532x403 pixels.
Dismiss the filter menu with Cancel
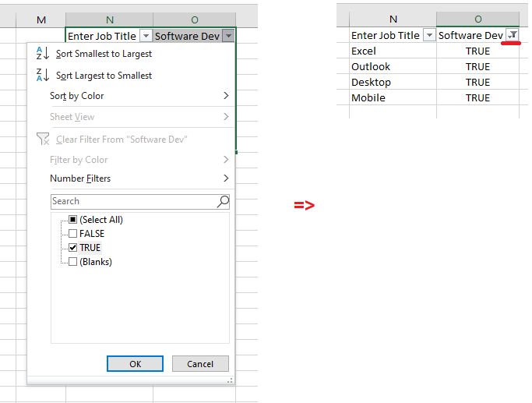(x=200, y=364)
